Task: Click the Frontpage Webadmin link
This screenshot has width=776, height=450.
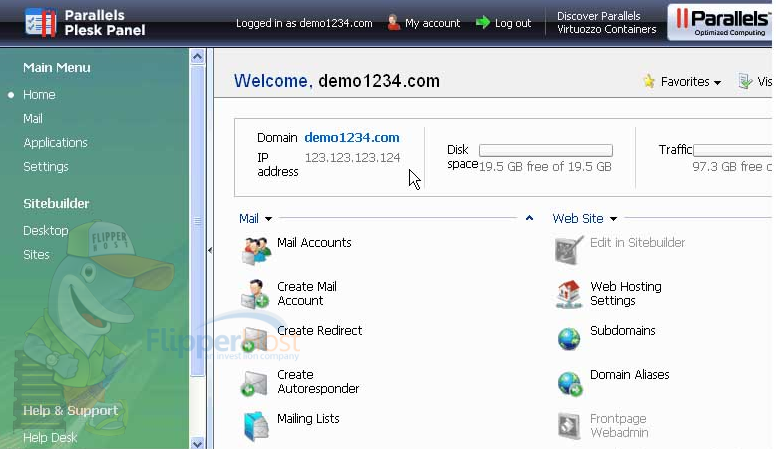Action: [x=619, y=425]
